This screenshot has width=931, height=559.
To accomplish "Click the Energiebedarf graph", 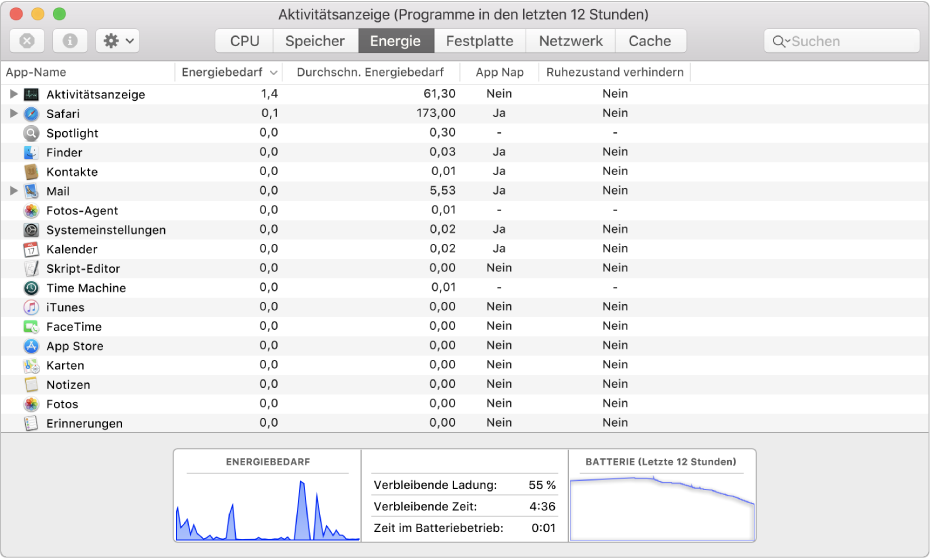I will click(268, 510).
